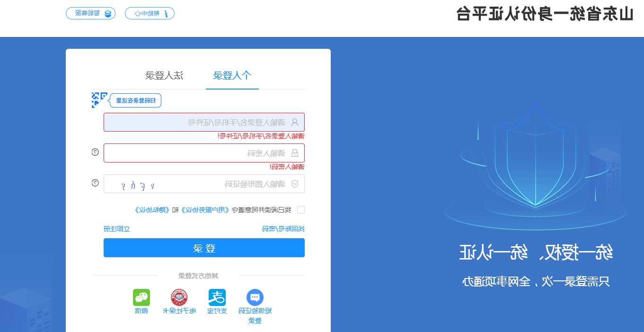Select the Alipay (支付宝) login icon

coord(217,297)
